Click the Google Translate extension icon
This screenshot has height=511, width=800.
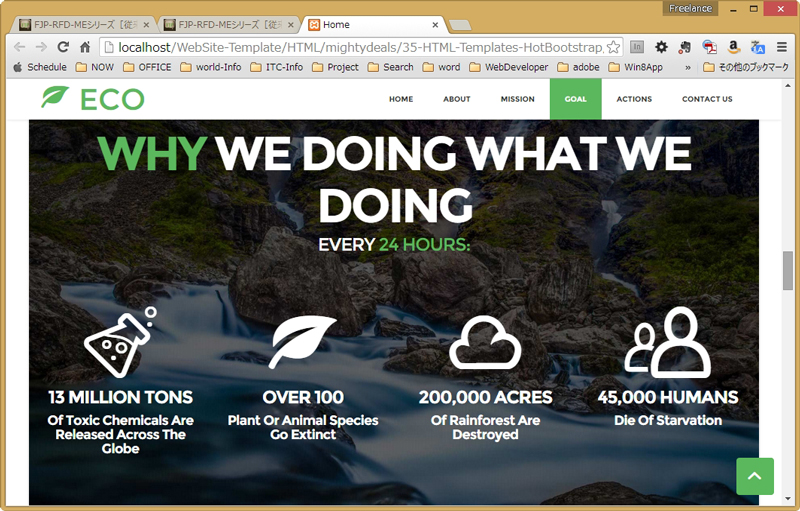click(x=757, y=47)
